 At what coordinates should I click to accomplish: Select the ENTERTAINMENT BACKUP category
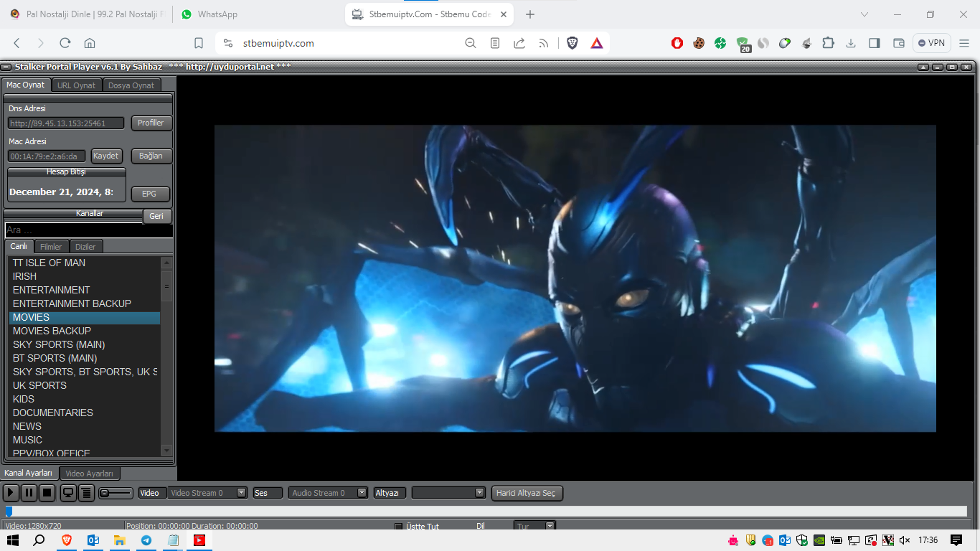coord(85,303)
